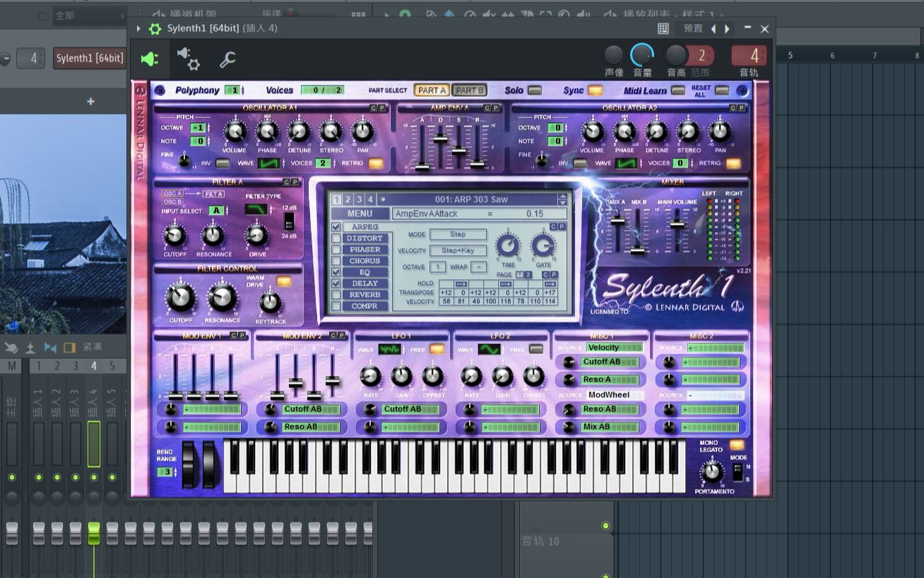Viewport: 924px width, 578px height.
Task: Click Filter Control Keytrack knob
Action: 270,302
